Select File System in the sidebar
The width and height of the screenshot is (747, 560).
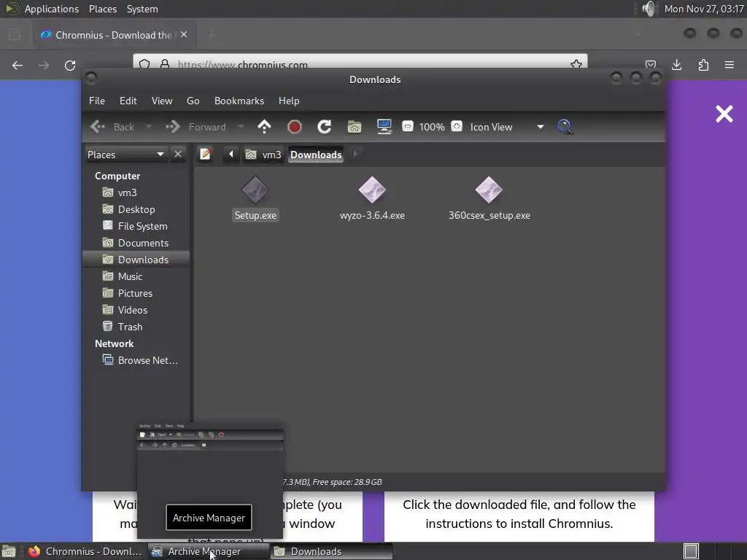pos(136,226)
